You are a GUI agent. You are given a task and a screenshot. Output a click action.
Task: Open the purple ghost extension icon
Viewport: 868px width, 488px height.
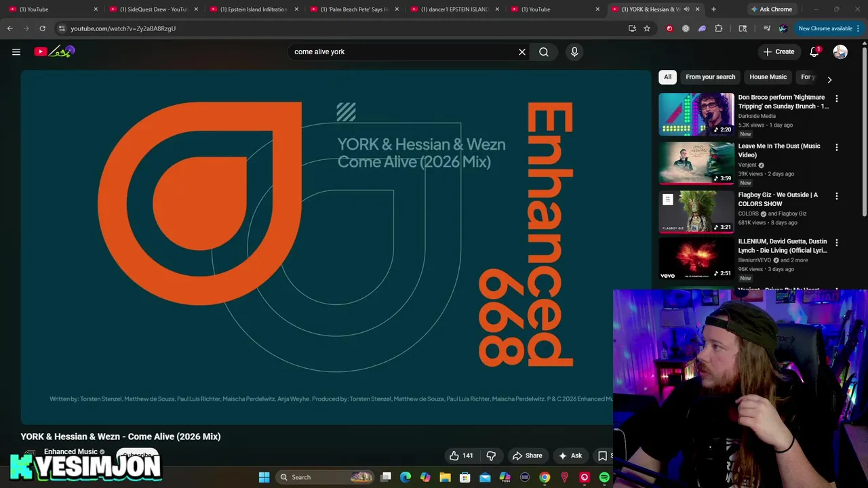702,28
